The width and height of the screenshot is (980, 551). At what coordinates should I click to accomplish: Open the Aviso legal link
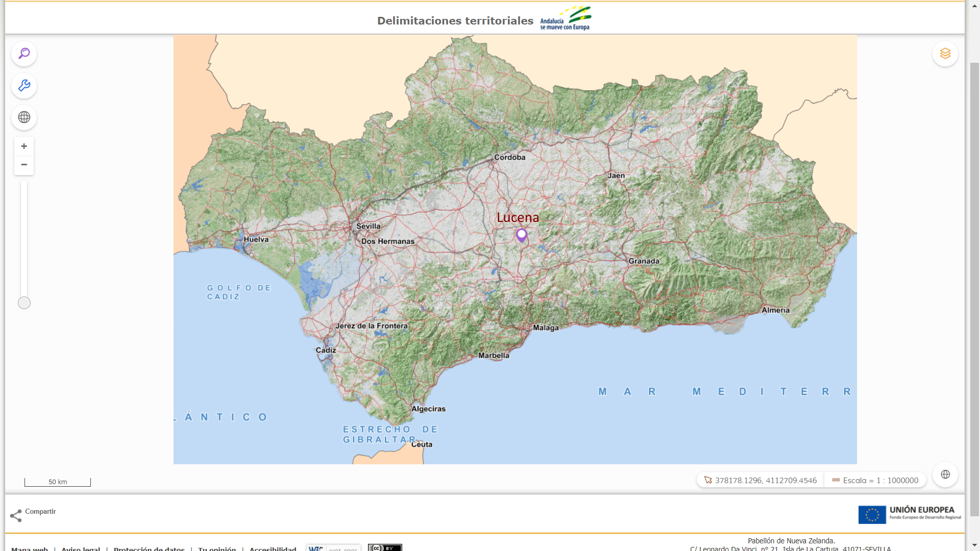click(x=81, y=549)
